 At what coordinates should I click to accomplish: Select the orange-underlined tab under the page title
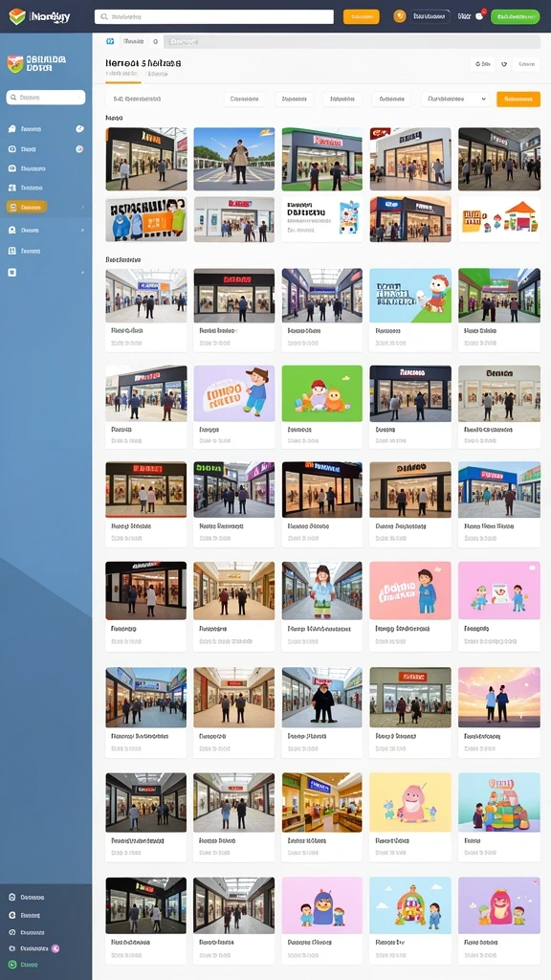tap(122, 75)
